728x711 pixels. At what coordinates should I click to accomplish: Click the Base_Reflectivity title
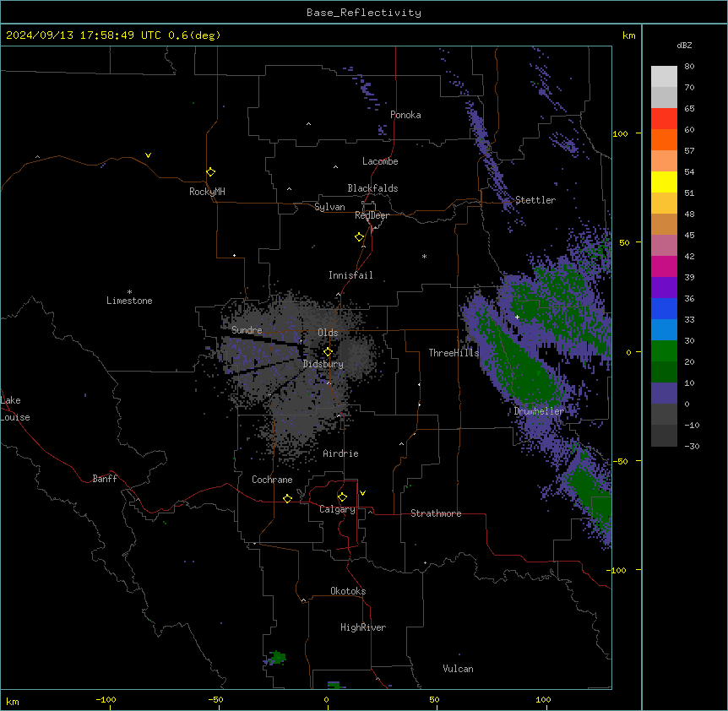pyautogui.click(x=363, y=13)
